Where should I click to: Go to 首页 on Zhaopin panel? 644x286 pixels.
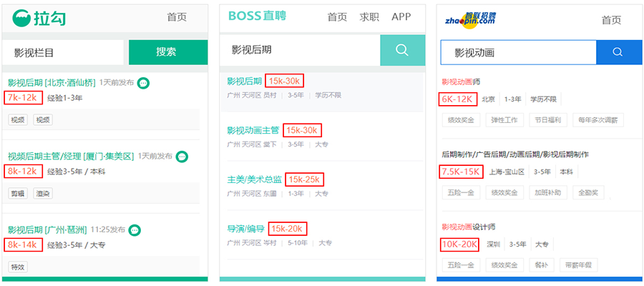[x=611, y=20]
